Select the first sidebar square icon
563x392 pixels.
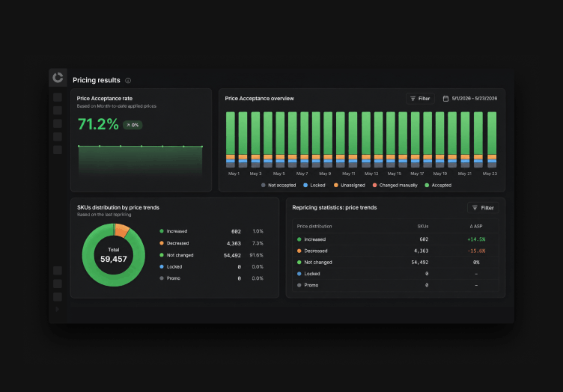(58, 97)
